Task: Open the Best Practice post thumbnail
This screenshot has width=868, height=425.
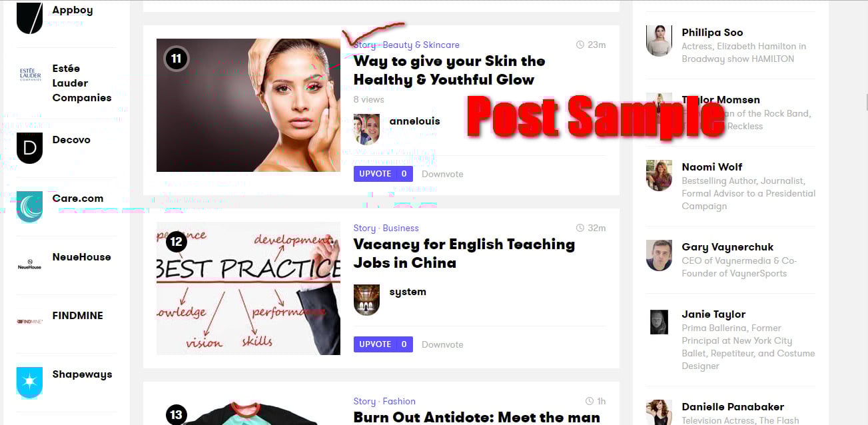Action: [x=248, y=288]
